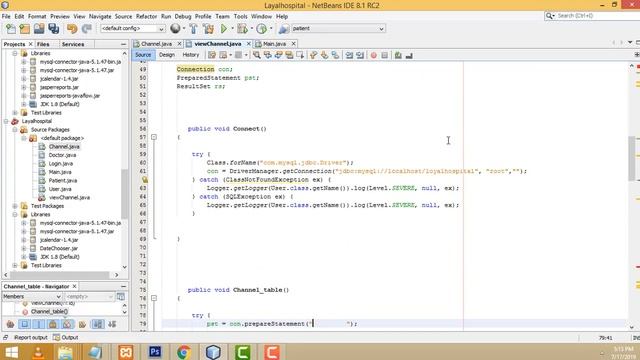Click the Last Edit icon in editor toolbar
The image size is (640, 360).
tap(212, 55)
